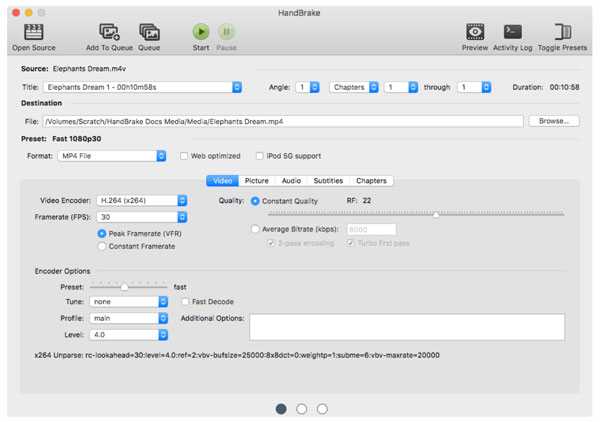Click the Toggle Presets sidebar icon
The width and height of the screenshot is (600, 422).
tap(563, 32)
